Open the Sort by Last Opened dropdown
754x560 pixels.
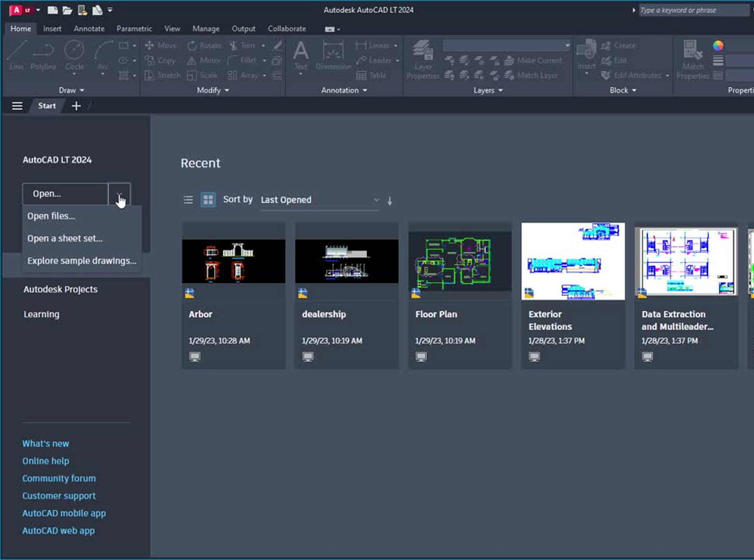tap(320, 200)
